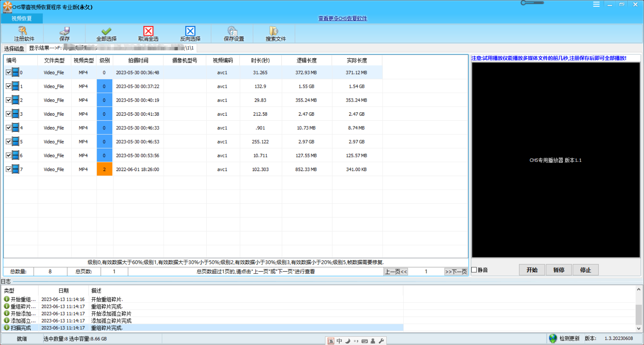Click the IME soft keyboard icon
644x345 pixels.
click(365, 341)
